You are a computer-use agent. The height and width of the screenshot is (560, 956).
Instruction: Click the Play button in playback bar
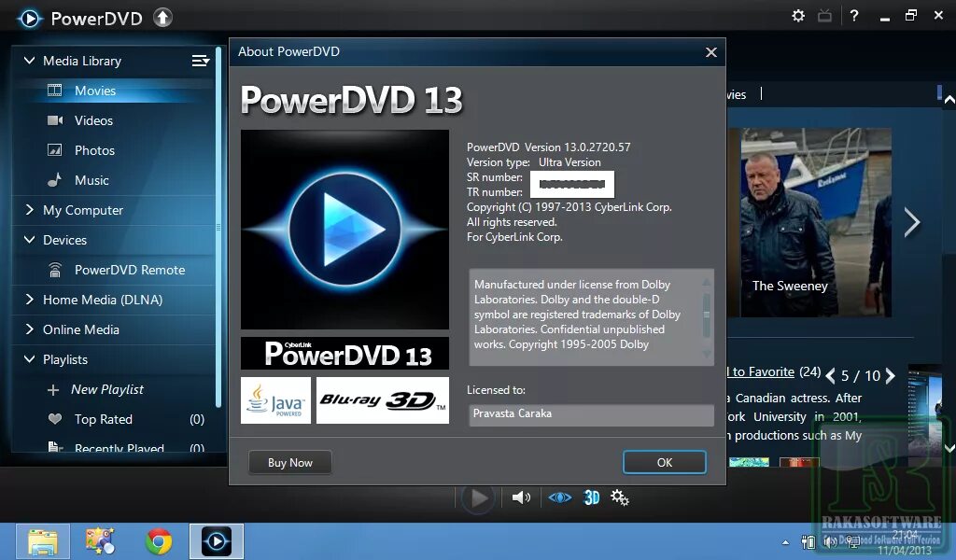click(479, 497)
